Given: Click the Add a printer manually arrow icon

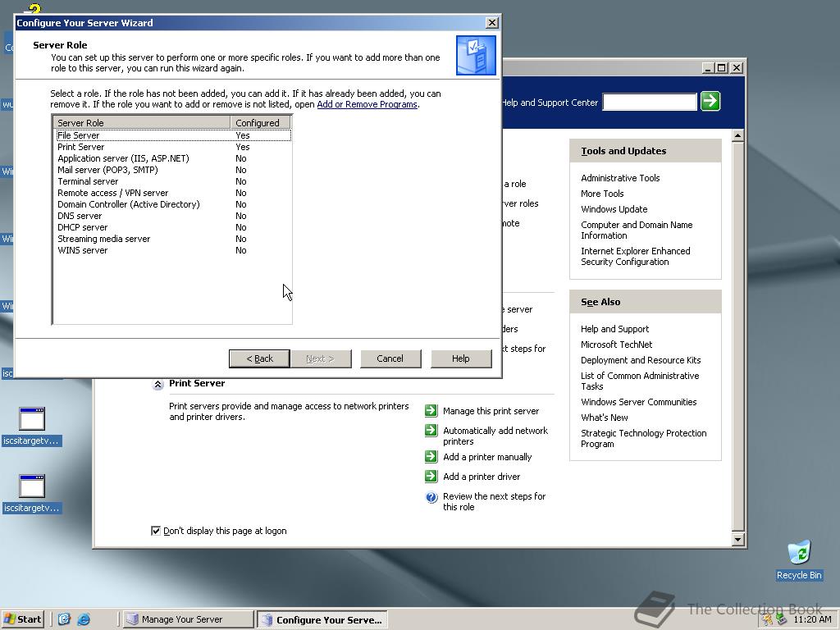Looking at the screenshot, I should click(431, 457).
